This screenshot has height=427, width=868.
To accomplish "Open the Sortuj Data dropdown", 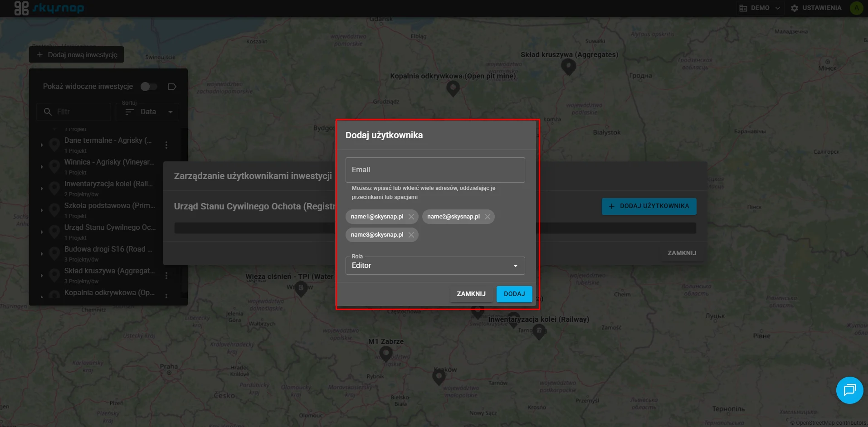I will [x=148, y=112].
